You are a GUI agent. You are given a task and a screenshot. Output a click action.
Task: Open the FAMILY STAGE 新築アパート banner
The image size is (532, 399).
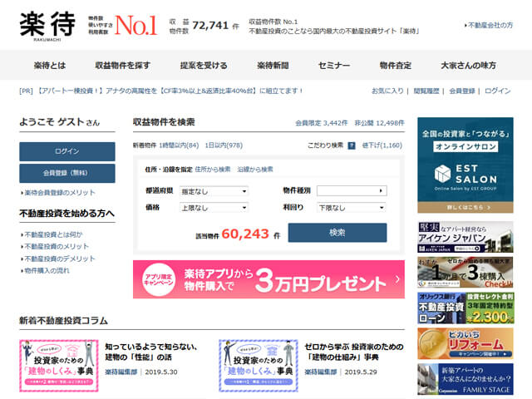(x=465, y=379)
